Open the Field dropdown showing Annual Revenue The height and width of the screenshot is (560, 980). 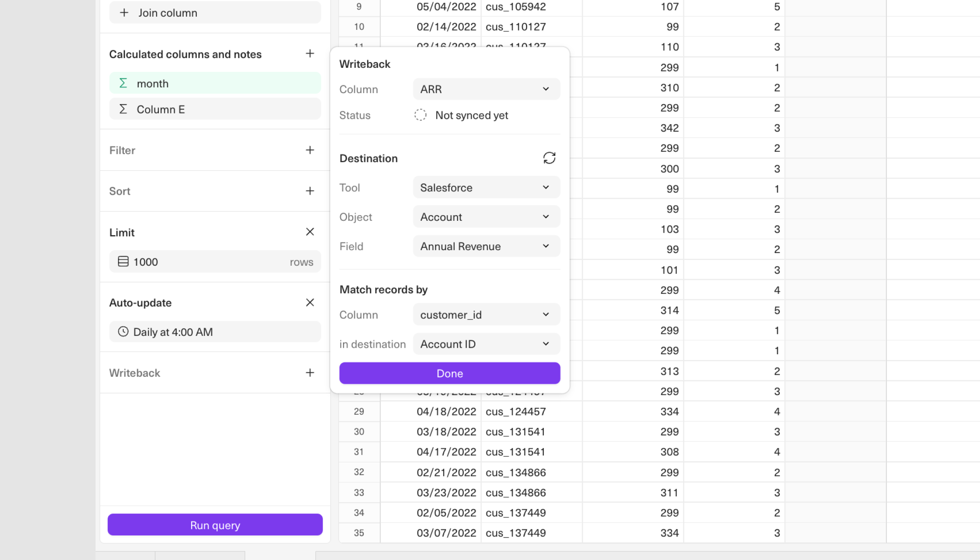click(486, 246)
